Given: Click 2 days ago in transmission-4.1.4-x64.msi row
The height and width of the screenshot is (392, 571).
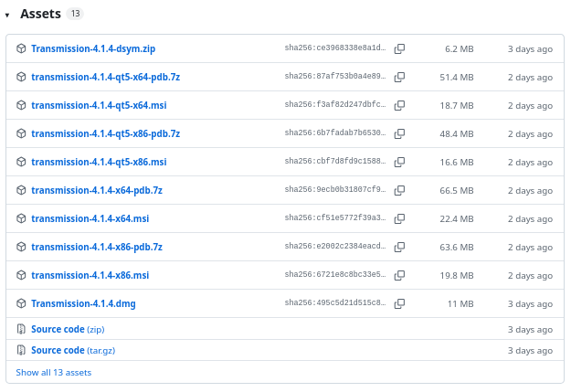Looking at the screenshot, I should (x=530, y=219).
